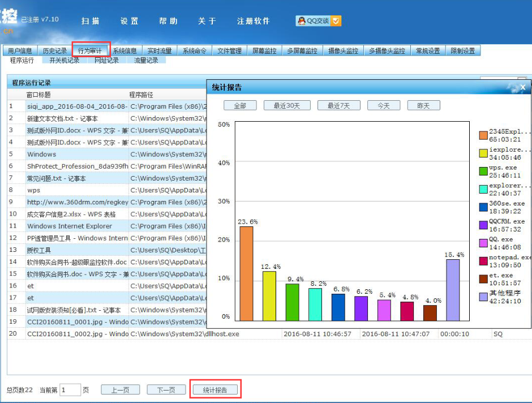Click the yellow 12.4% chart bar
Screen dimensions: 532x403
coord(269,296)
